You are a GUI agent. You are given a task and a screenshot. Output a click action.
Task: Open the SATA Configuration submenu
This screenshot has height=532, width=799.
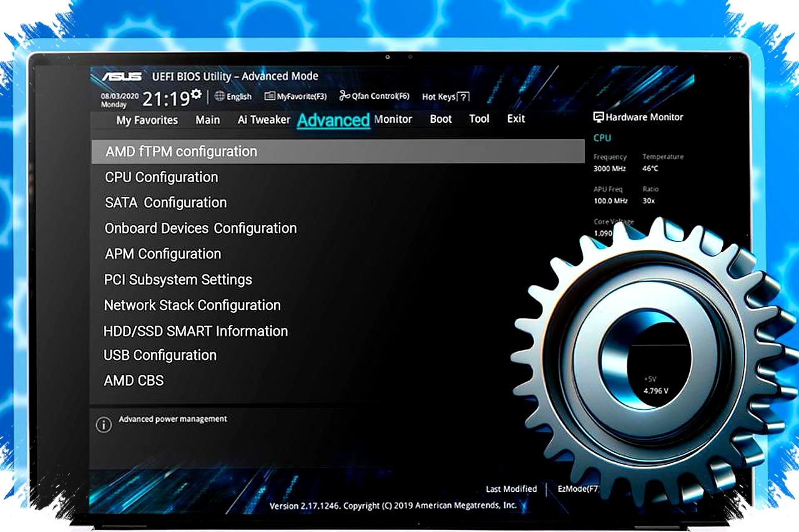click(x=165, y=203)
